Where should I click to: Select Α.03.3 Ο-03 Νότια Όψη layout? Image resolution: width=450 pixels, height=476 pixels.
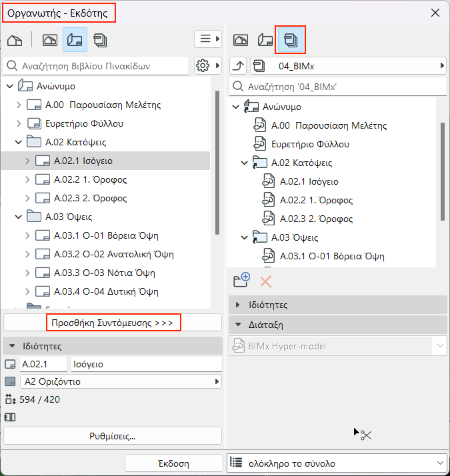point(104,273)
